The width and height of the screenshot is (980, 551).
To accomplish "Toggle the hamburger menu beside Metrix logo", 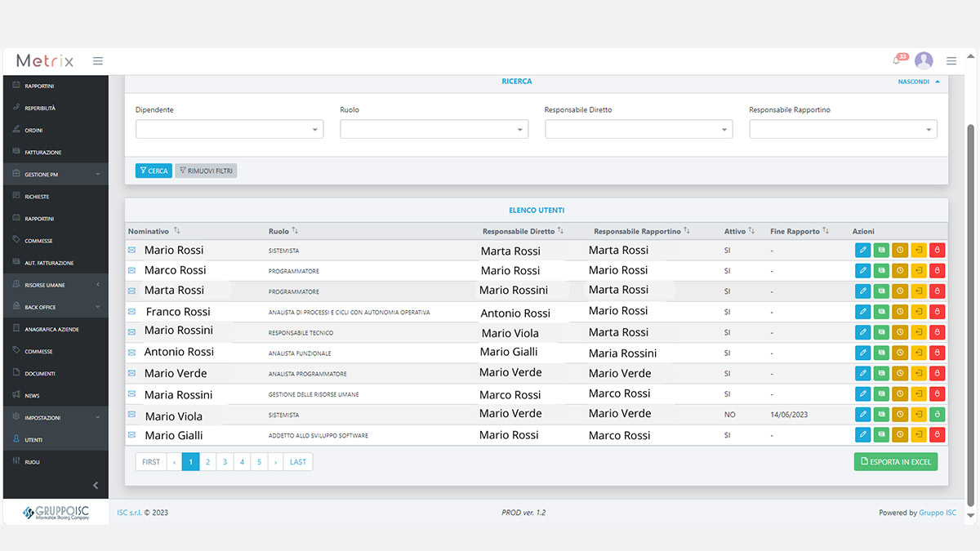I will 98,60.
